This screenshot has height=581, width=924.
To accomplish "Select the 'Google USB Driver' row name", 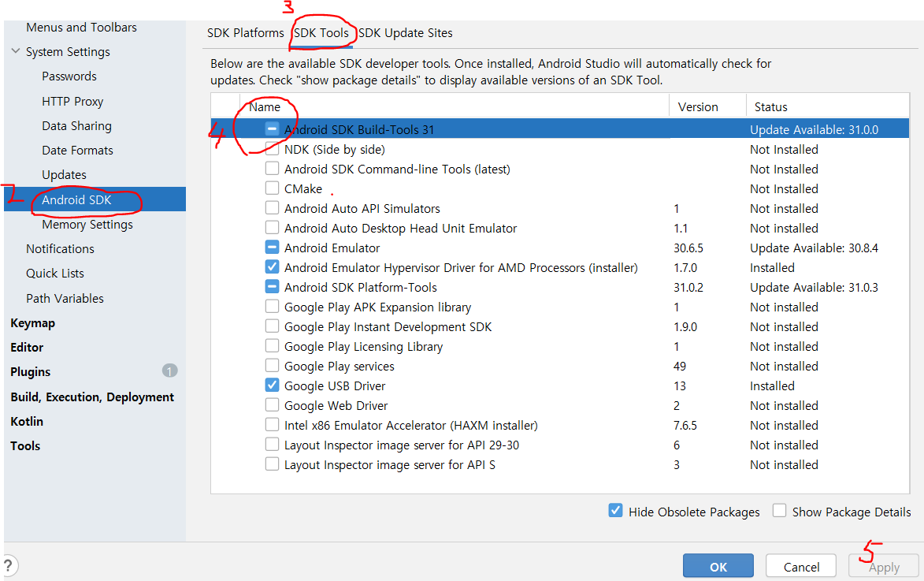I will [335, 385].
